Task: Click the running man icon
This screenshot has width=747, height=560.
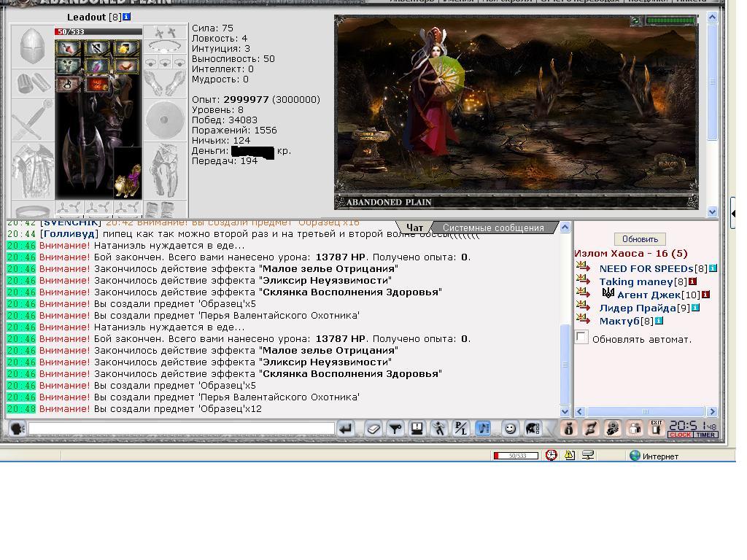Action: coord(438,429)
